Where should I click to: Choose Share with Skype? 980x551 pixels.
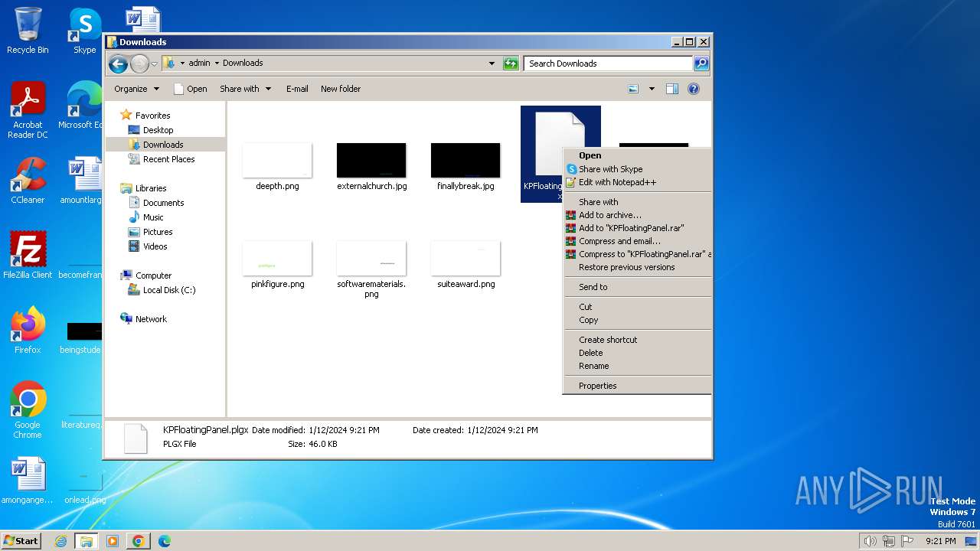tap(610, 169)
